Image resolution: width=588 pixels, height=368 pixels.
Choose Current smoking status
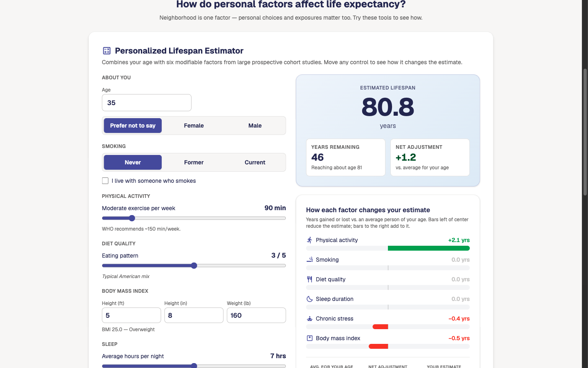click(255, 162)
